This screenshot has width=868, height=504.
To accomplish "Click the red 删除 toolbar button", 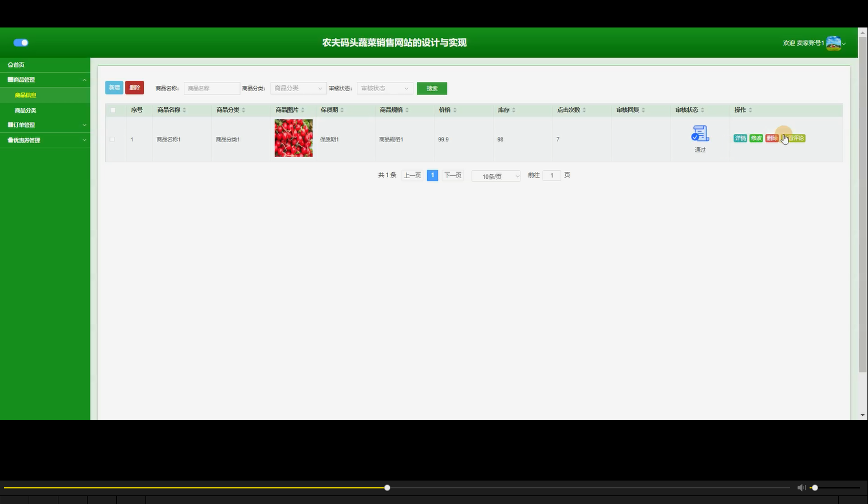I will click(x=135, y=88).
